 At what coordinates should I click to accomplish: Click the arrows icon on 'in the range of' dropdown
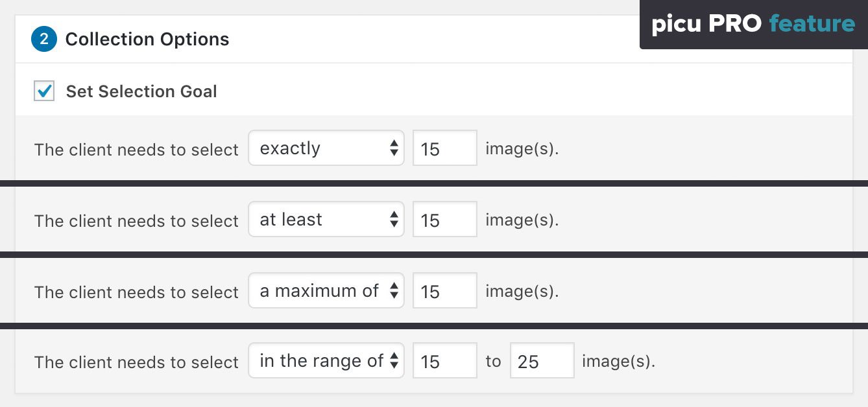(x=394, y=361)
